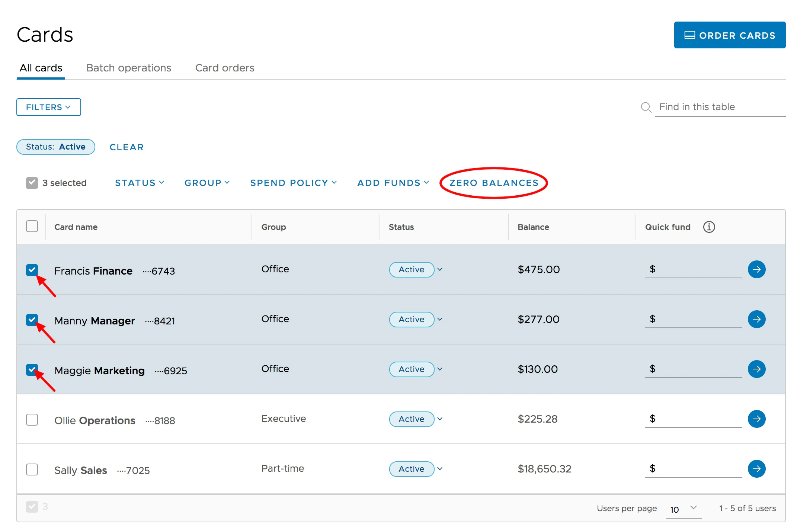Click the Order Cards button

click(x=729, y=35)
